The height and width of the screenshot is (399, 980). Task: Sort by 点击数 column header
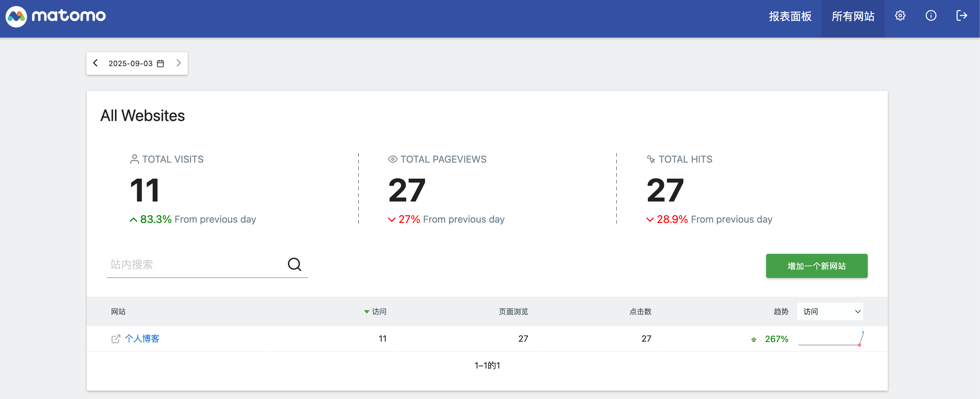pyautogui.click(x=640, y=312)
